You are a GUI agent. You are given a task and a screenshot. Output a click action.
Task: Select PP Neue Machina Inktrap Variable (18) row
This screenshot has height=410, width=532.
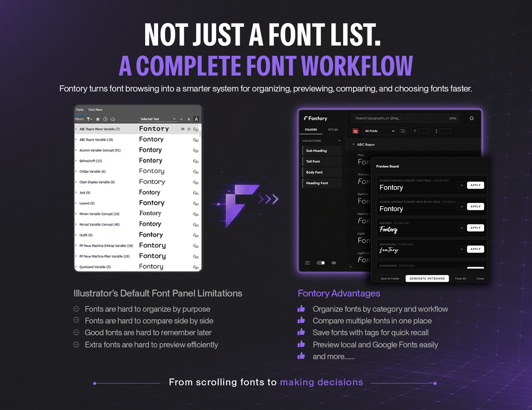[x=137, y=246]
